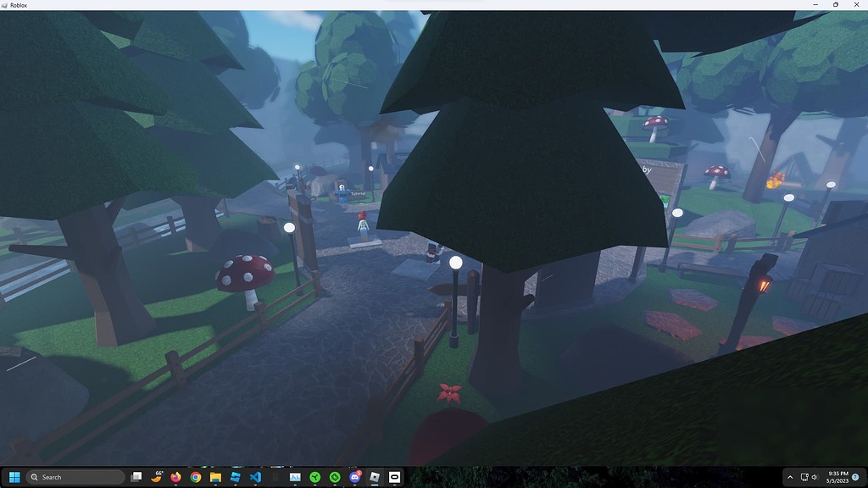Launch Firefox from the taskbar

(x=175, y=477)
